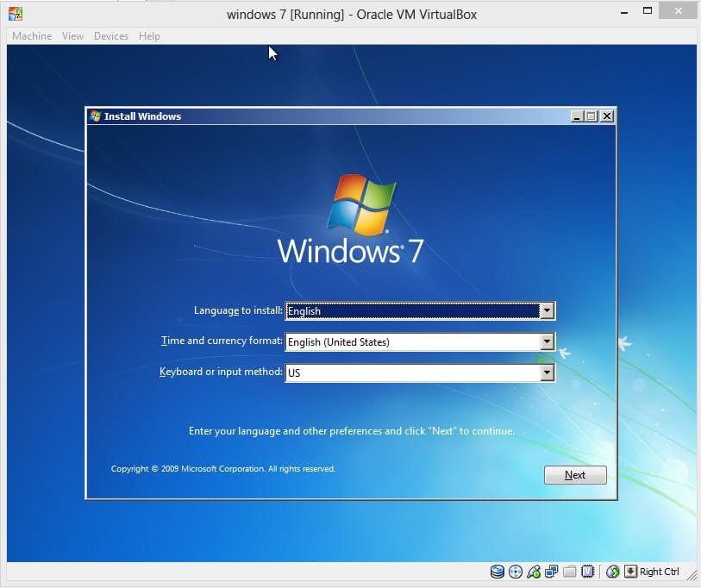This screenshot has height=588, width=701.
Task: Click the Right Ctrl host key indicator
Action: (x=660, y=571)
